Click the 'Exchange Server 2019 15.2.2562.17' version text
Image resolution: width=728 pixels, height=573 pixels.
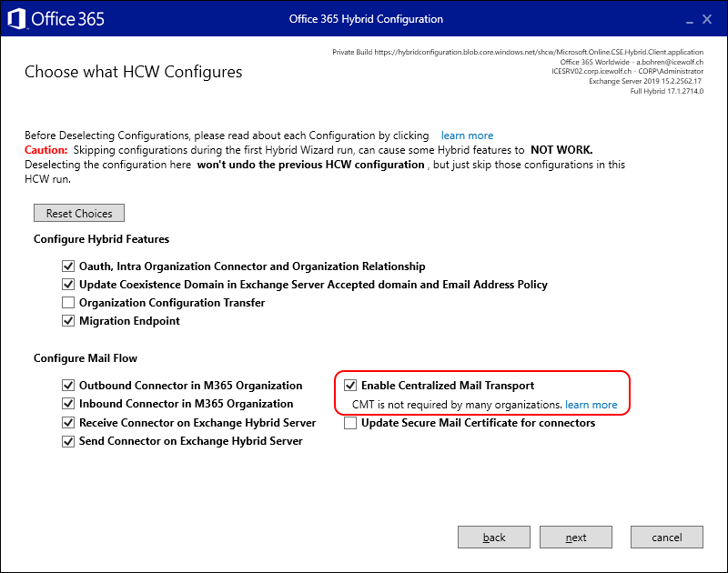(645, 81)
